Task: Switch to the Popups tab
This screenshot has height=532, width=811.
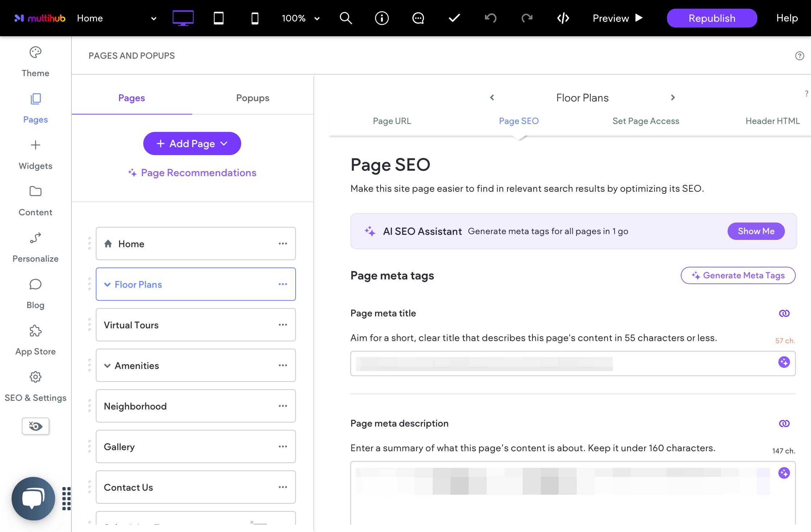Action: [253, 98]
